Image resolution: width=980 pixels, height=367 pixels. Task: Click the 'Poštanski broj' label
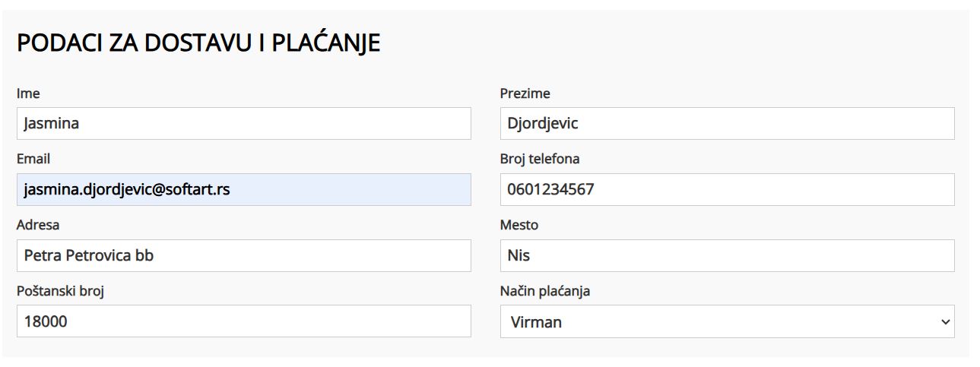click(x=60, y=291)
